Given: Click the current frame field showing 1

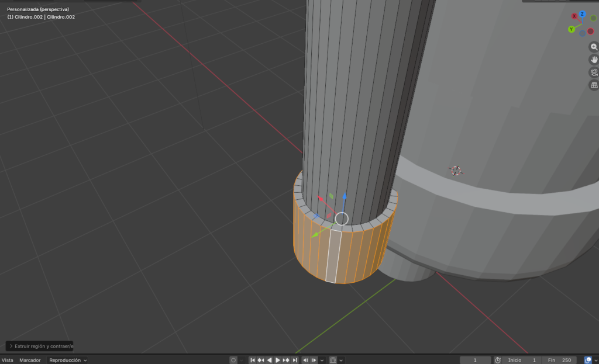Looking at the screenshot, I should point(475,360).
